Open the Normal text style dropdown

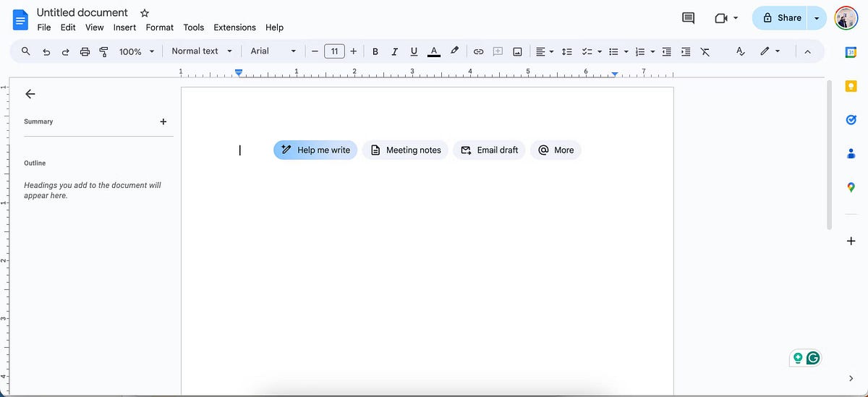[202, 51]
